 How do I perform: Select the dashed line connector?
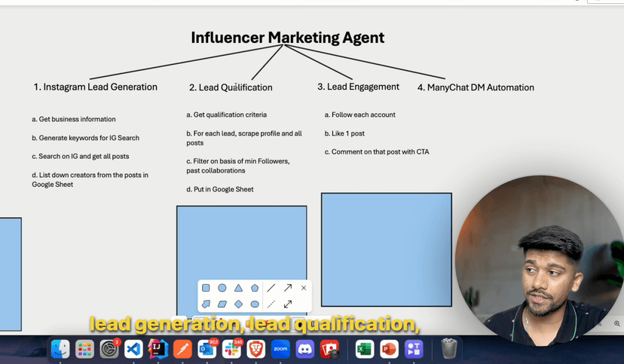[x=271, y=304]
